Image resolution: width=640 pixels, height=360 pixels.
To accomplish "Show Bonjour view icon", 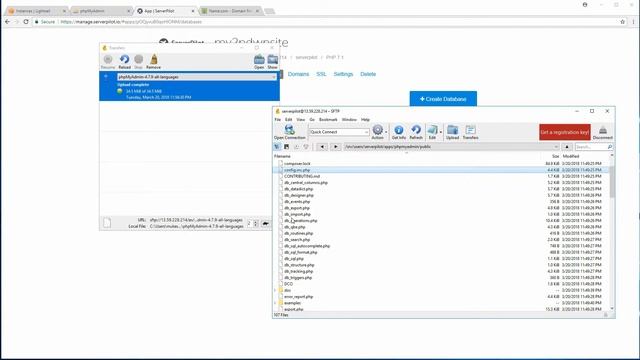I will click(306, 147).
